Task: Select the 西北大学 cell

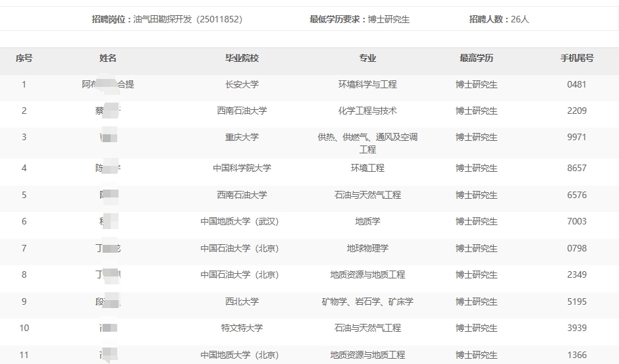Action: pos(242,301)
